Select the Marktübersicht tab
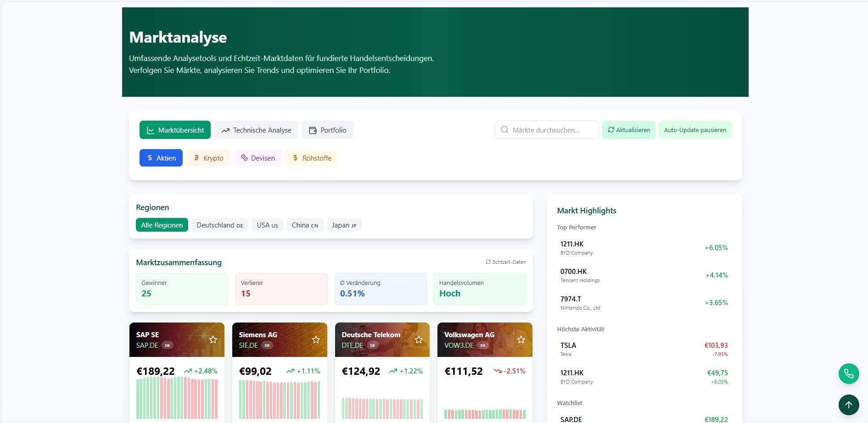Screen dimensions: 868x423 [175, 130]
